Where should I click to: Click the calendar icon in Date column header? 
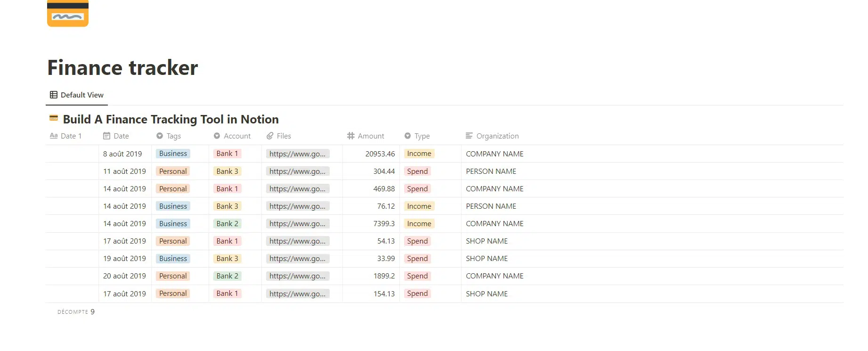[106, 136]
